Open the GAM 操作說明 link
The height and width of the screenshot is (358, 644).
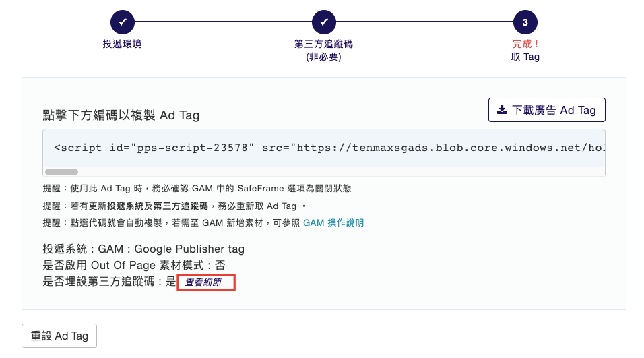333,222
